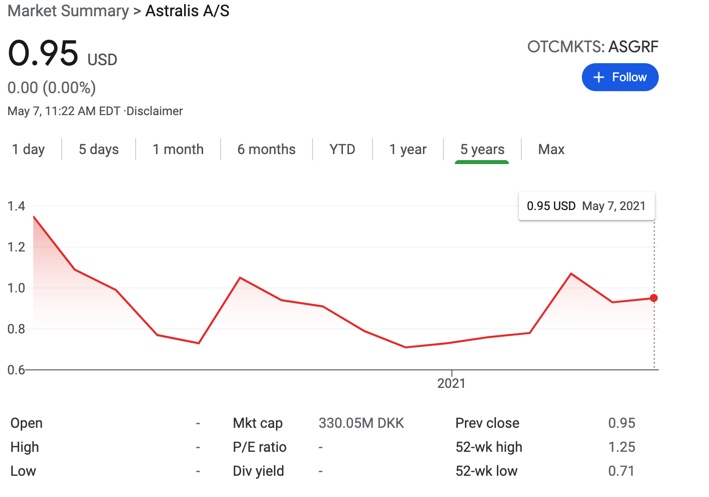Click the Market Summary breadcrumb link
The height and width of the screenshot is (497, 709).
click(63, 11)
